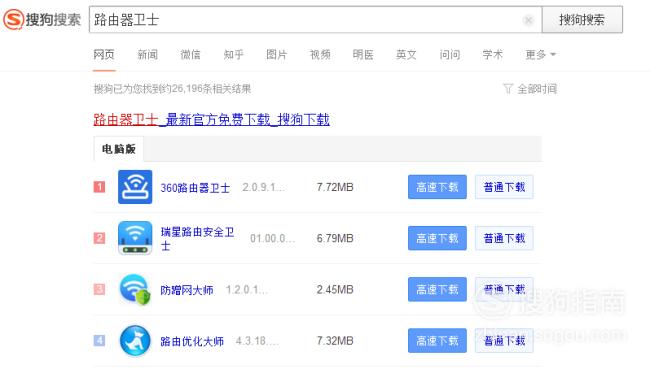Viewport: 650px width, 369px height.
Task: Open the 路由优化大师 app icon
Action: point(135,340)
